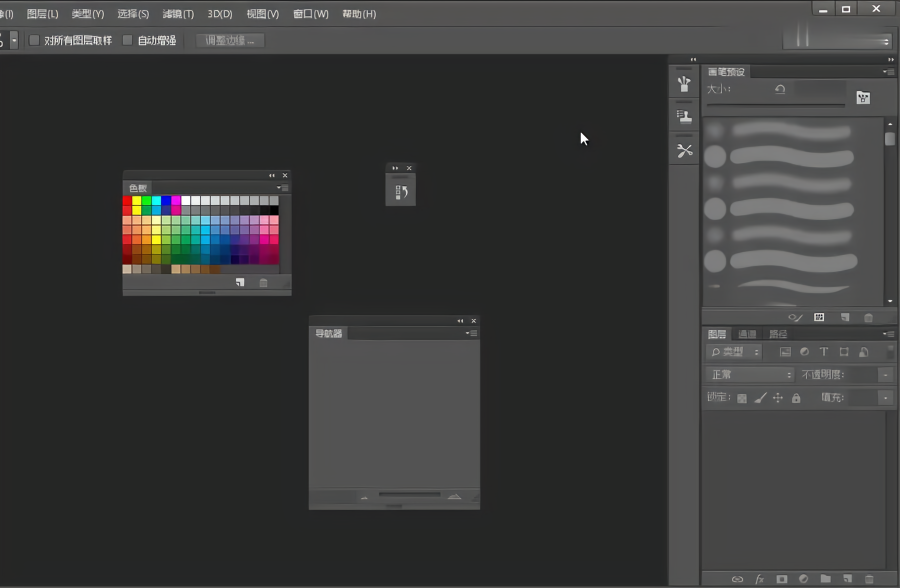Viewport: 900px width, 588px height.
Task: Click the 调整边缘... button
Action: [x=230, y=41]
